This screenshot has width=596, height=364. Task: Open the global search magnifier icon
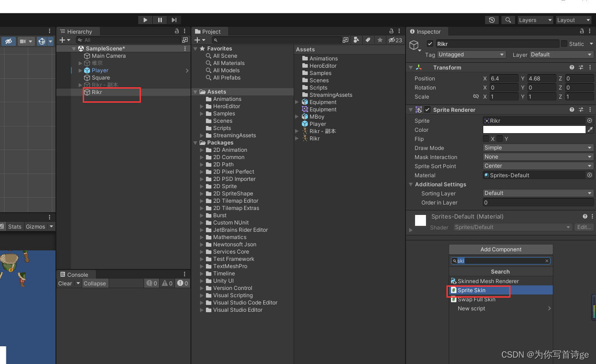click(508, 20)
